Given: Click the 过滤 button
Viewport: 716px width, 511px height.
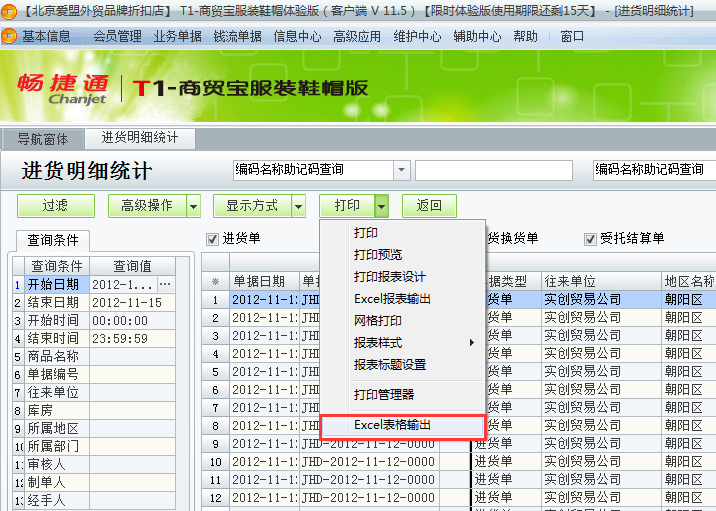Looking at the screenshot, I should [x=56, y=206].
